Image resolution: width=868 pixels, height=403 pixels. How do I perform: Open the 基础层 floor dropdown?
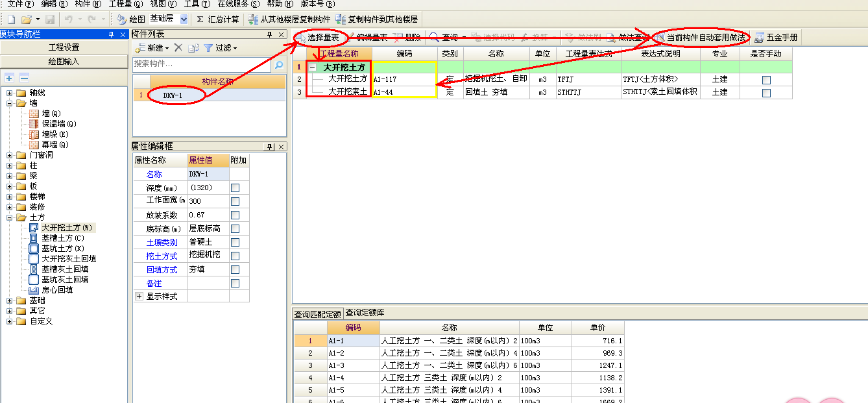184,19
